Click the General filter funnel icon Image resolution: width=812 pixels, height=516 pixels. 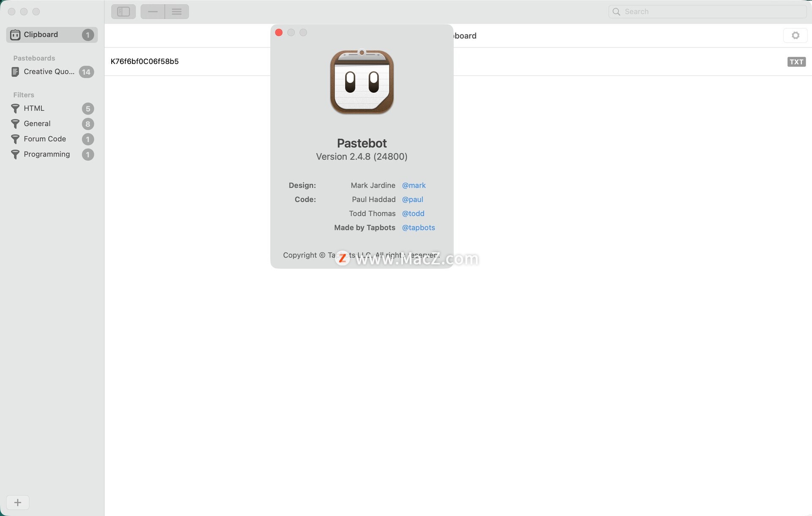click(x=15, y=124)
